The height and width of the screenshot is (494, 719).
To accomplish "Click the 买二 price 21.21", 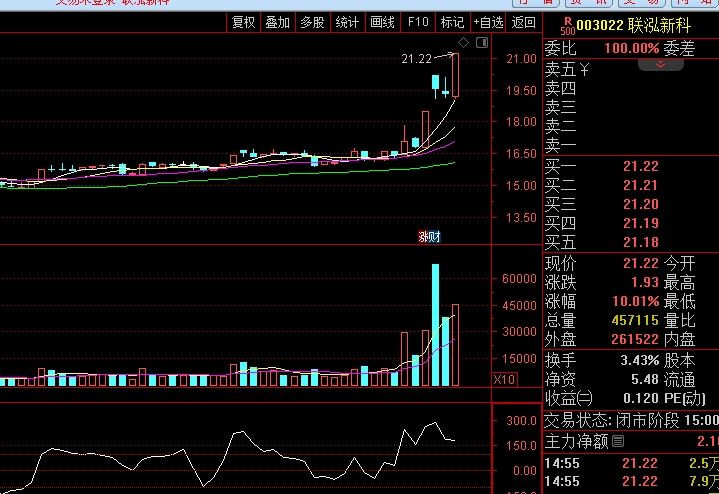I will point(640,185).
